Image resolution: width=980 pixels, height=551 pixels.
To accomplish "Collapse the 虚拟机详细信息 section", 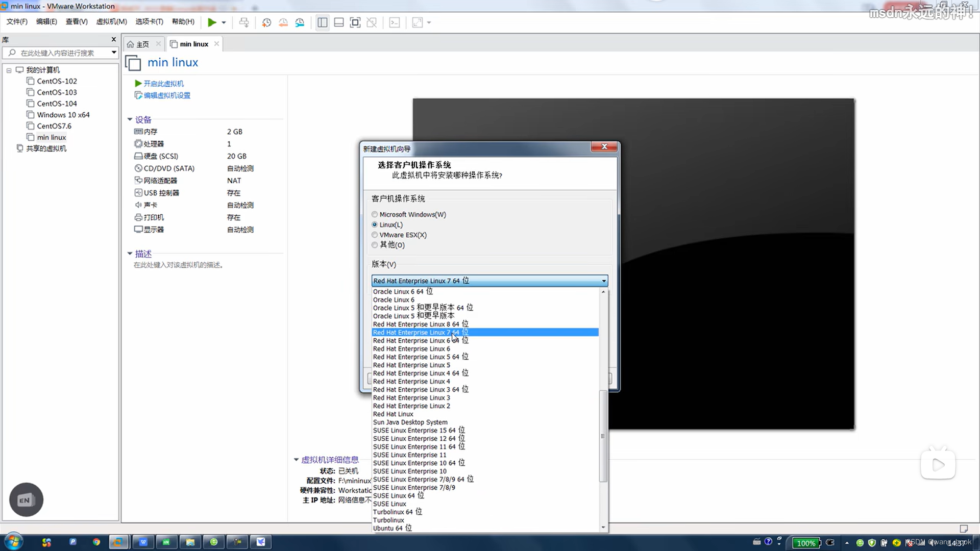I will (296, 460).
